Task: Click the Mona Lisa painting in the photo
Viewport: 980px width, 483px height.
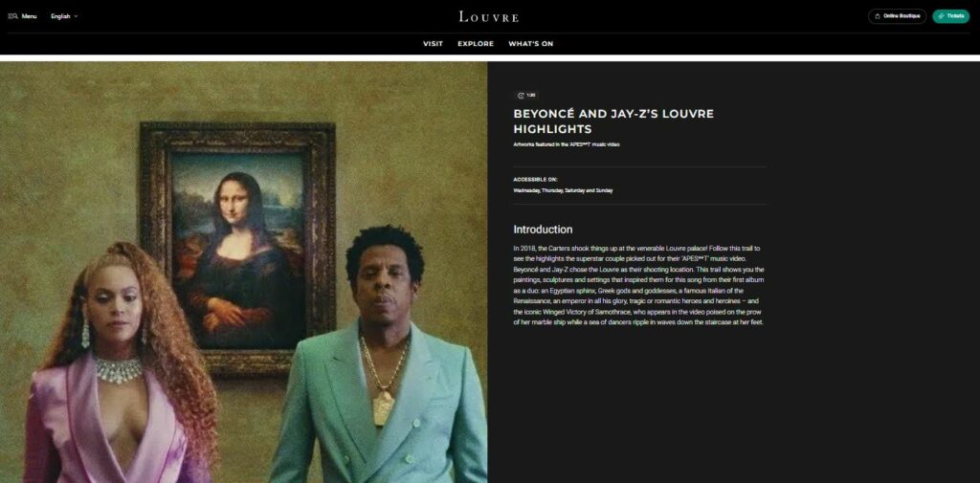Action: coord(237,247)
